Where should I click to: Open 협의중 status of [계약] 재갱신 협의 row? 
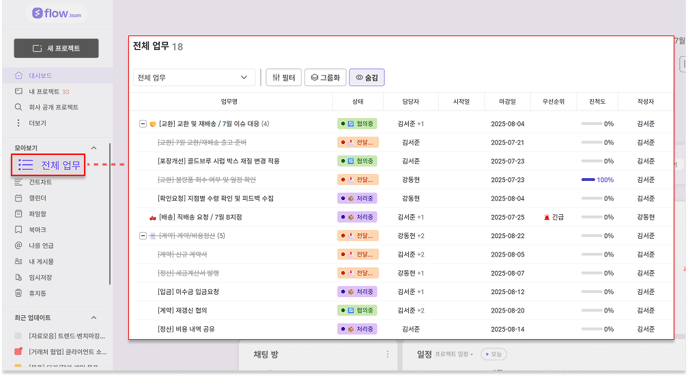pyautogui.click(x=357, y=310)
